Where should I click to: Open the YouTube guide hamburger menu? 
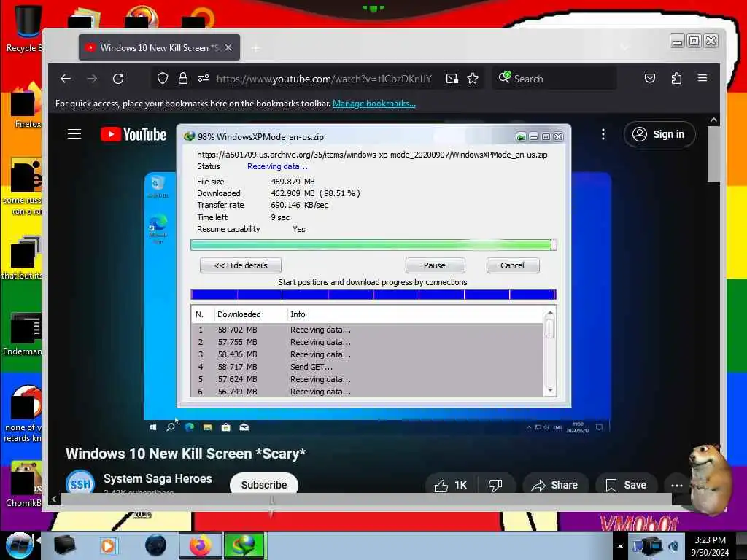tap(74, 134)
